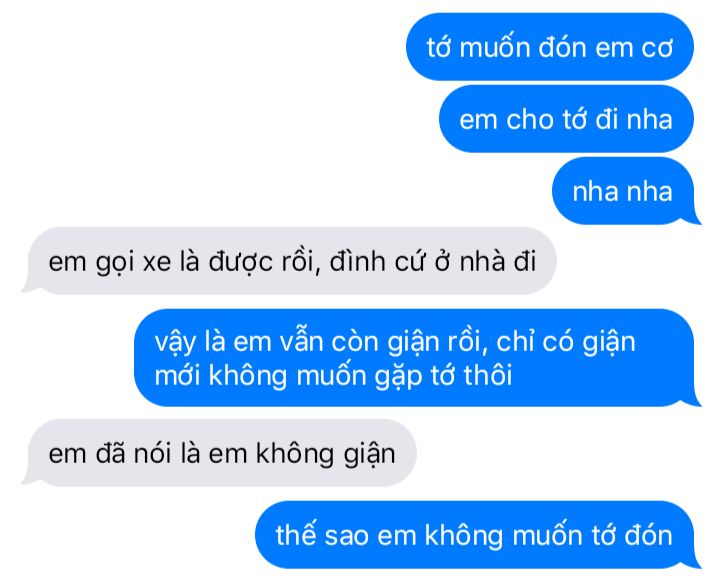Click the word 'giận' in the second gray bubble
This screenshot has width=719, height=577.
369,455
